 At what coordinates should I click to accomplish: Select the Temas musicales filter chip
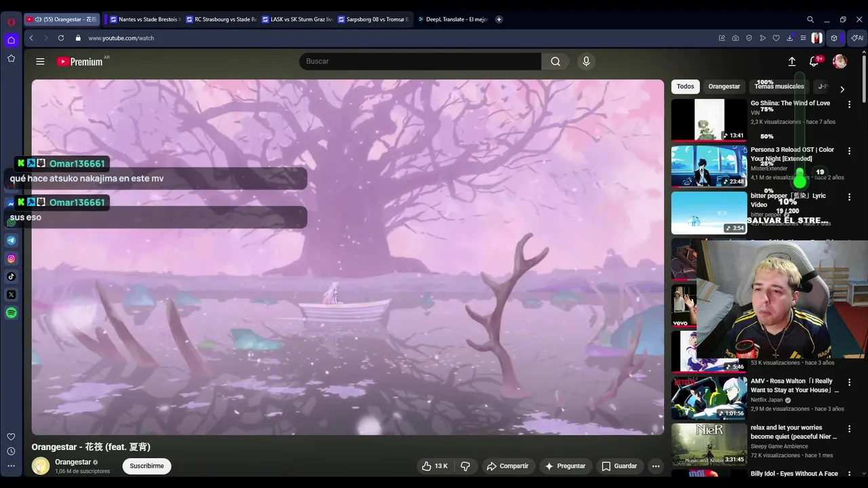[779, 87]
